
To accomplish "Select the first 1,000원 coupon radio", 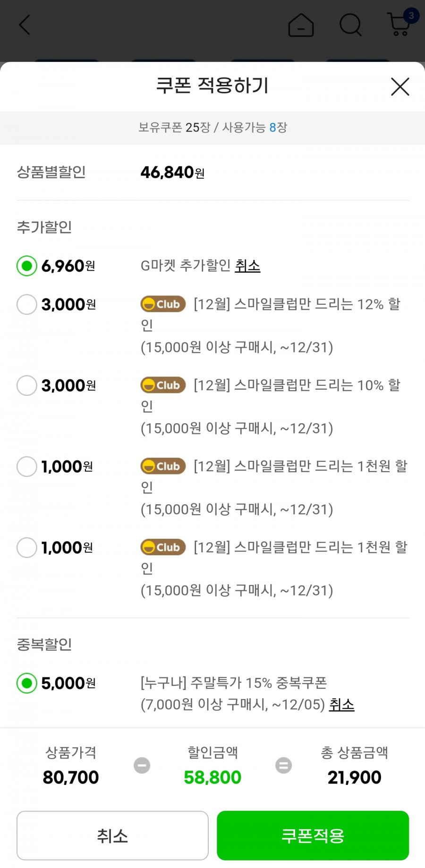I will [27, 467].
